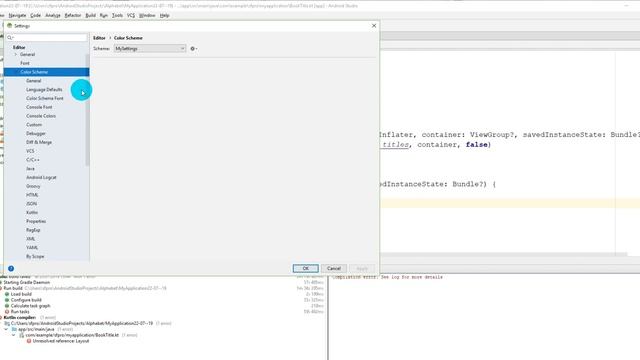Click Editor in the settings breadcrumb
640x360 pixels.
(x=99, y=38)
